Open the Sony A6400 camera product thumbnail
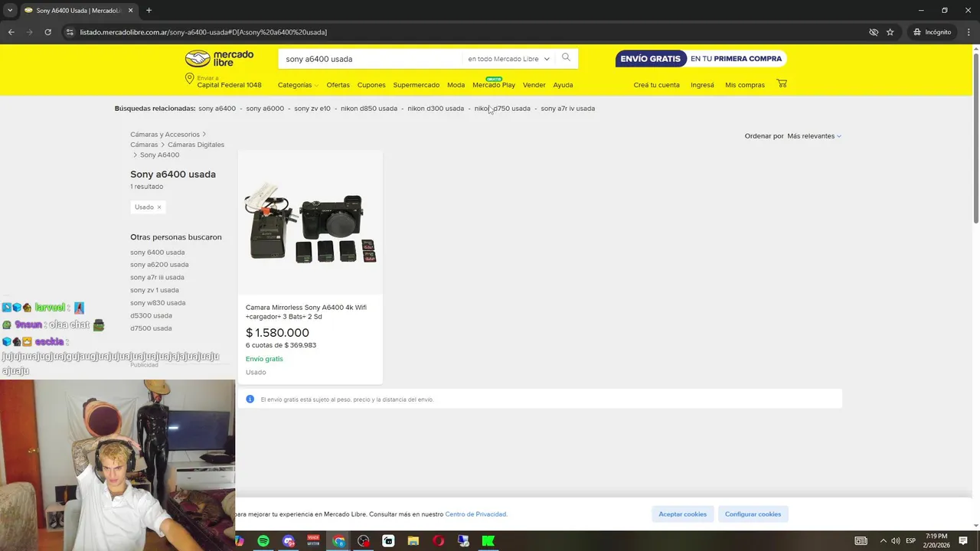Screen dimensions: 980x551 coord(310,222)
